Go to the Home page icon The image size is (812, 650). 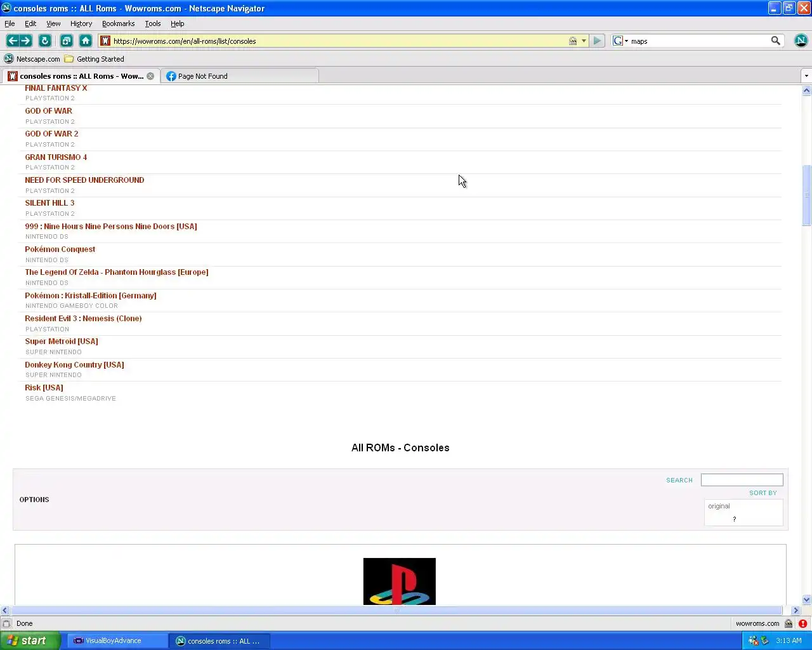click(x=86, y=41)
